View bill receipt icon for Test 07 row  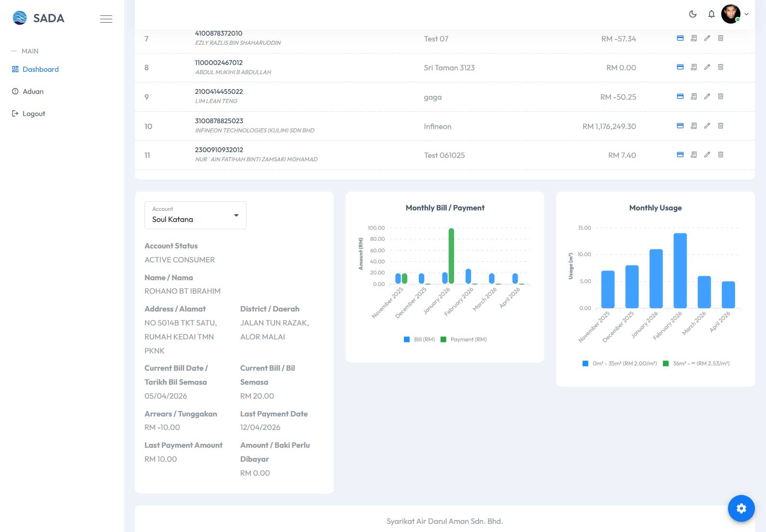(x=694, y=38)
